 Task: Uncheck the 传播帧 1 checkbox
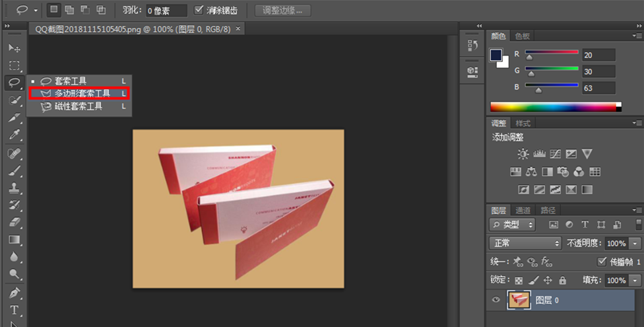(x=601, y=261)
